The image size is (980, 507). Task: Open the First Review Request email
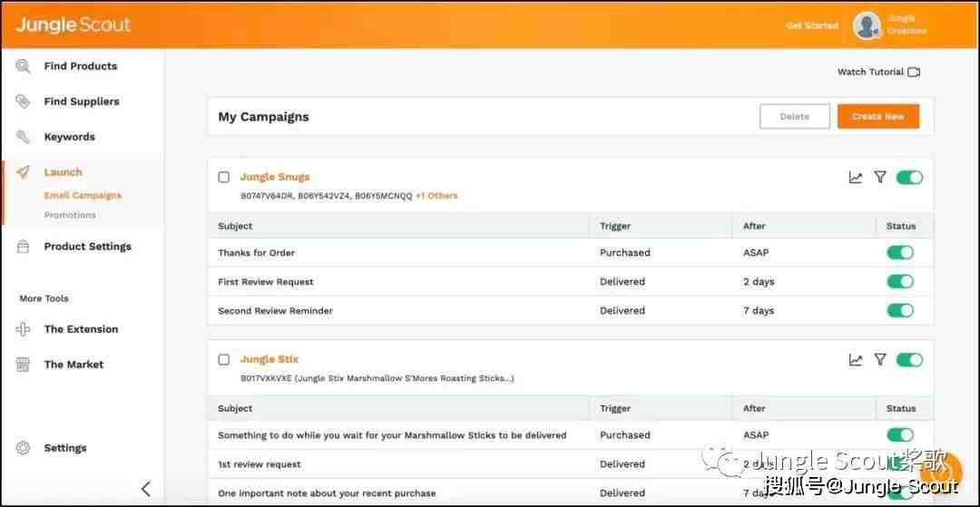(266, 281)
